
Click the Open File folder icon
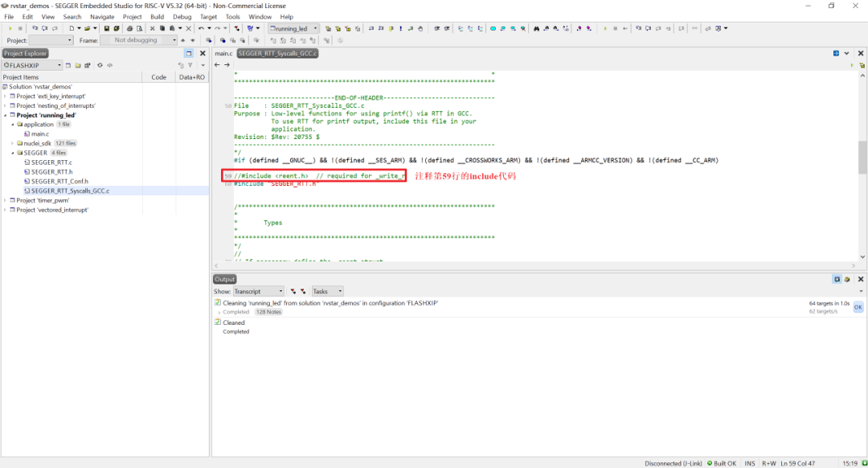87,28
